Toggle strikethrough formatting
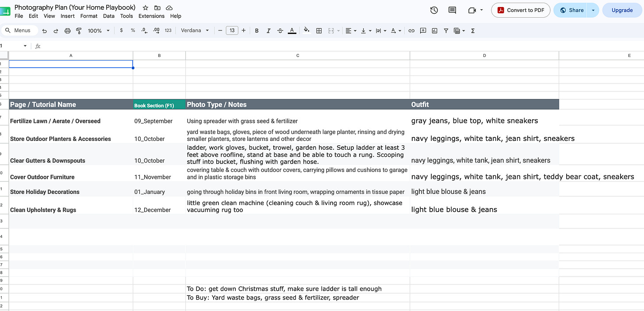This screenshot has height=311, width=644. coord(280,30)
